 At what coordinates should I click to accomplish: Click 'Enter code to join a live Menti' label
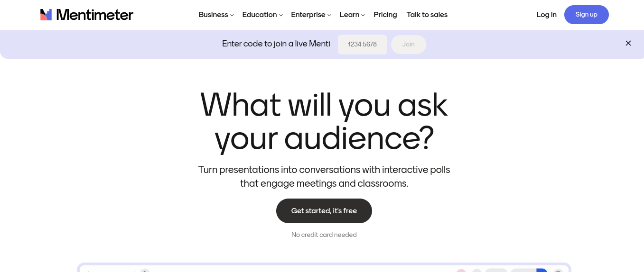tap(276, 44)
